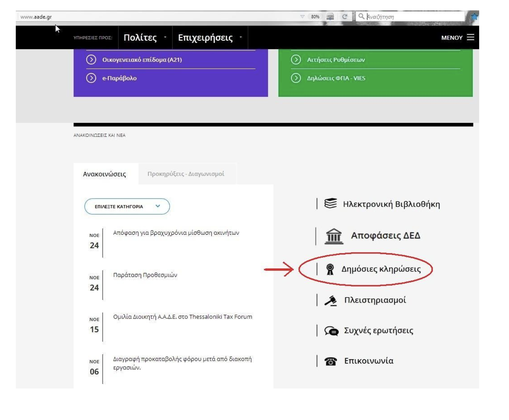
Task: Open Οικογενειακό επίδομα (Α21) link
Action: 142,60
